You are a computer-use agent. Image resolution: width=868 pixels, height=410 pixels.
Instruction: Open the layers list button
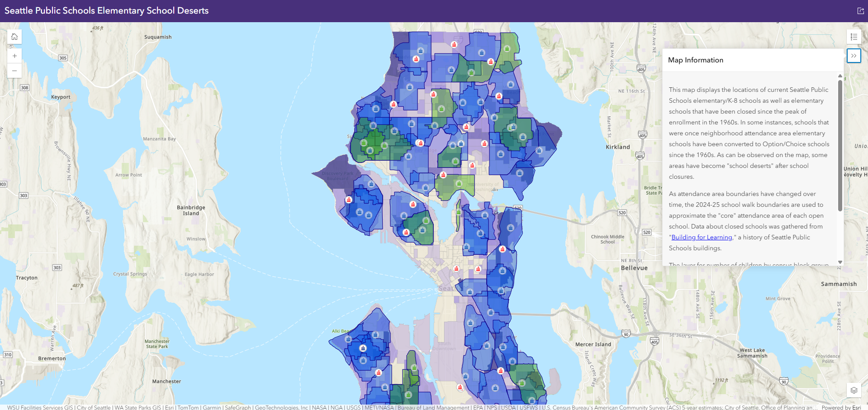click(854, 390)
